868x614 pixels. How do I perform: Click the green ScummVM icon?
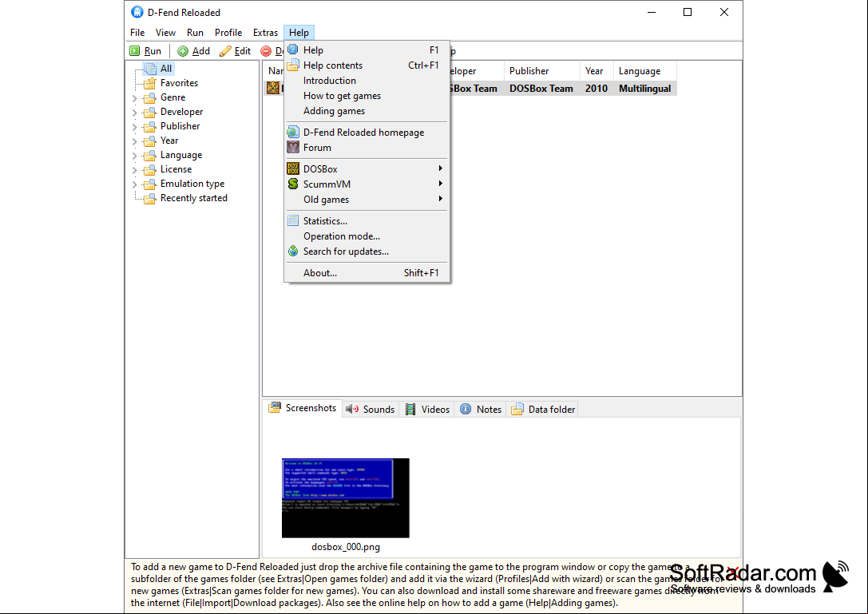pyautogui.click(x=293, y=184)
